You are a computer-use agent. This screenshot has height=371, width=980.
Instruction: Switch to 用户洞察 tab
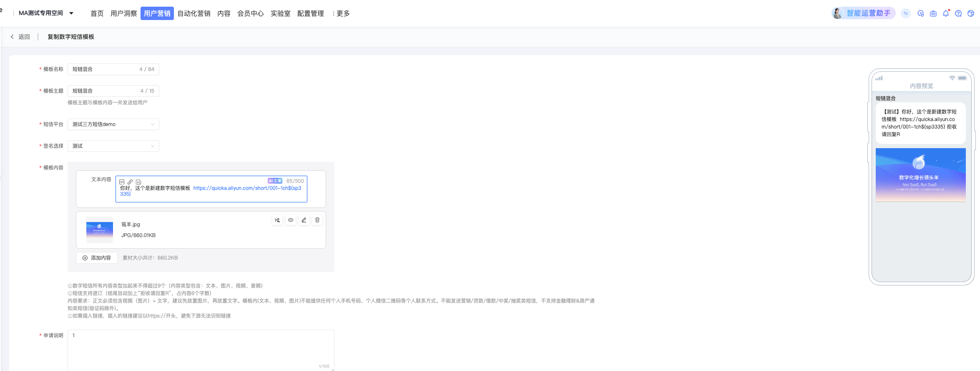[124, 13]
